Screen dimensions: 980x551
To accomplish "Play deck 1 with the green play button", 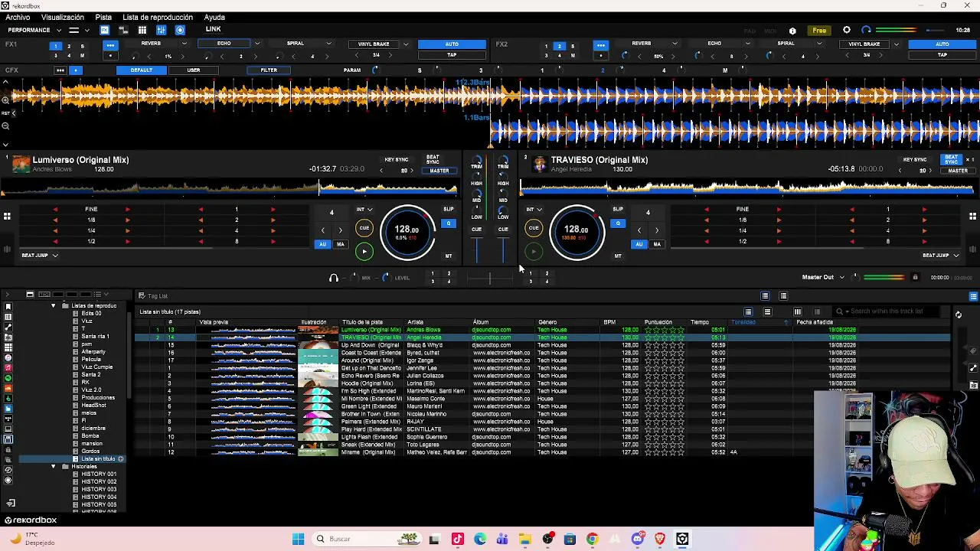I will coord(364,251).
